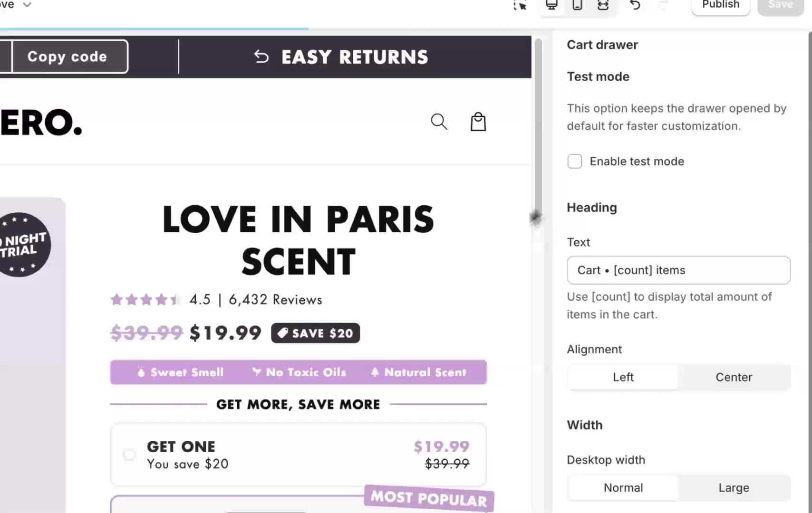Click the Publish button
The image size is (812, 513).
coord(720,5)
